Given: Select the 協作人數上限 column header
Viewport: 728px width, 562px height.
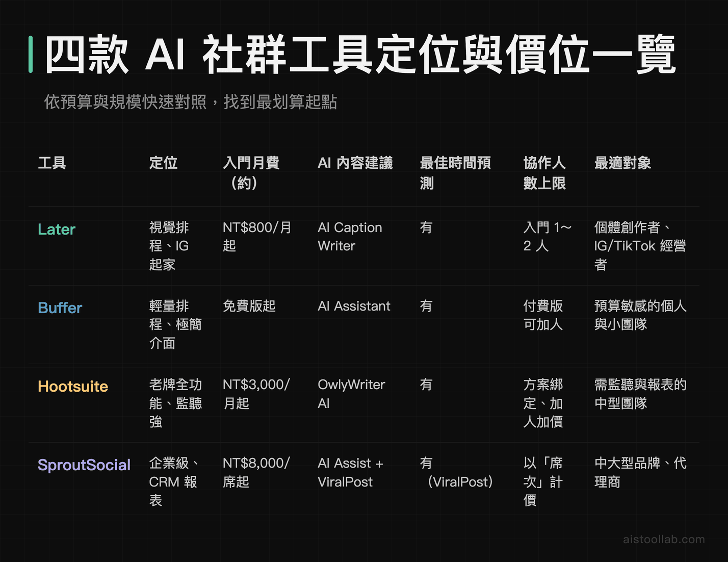Looking at the screenshot, I should [544, 173].
